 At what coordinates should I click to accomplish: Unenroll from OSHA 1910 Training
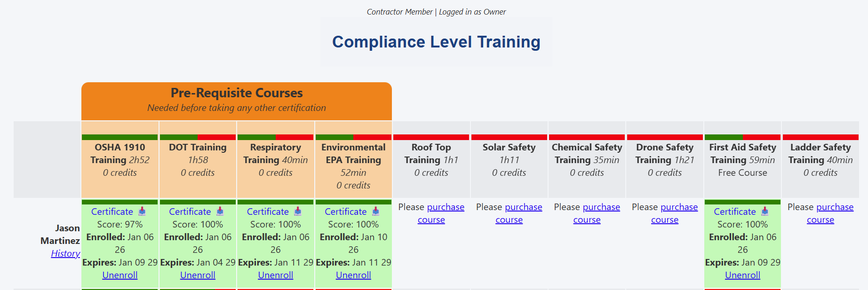click(x=120, y=275)
